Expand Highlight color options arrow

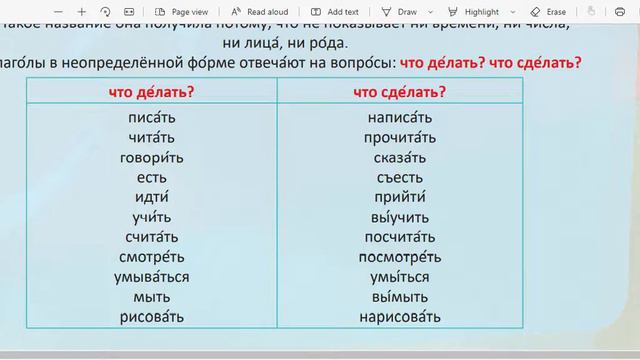click(513, 12)
